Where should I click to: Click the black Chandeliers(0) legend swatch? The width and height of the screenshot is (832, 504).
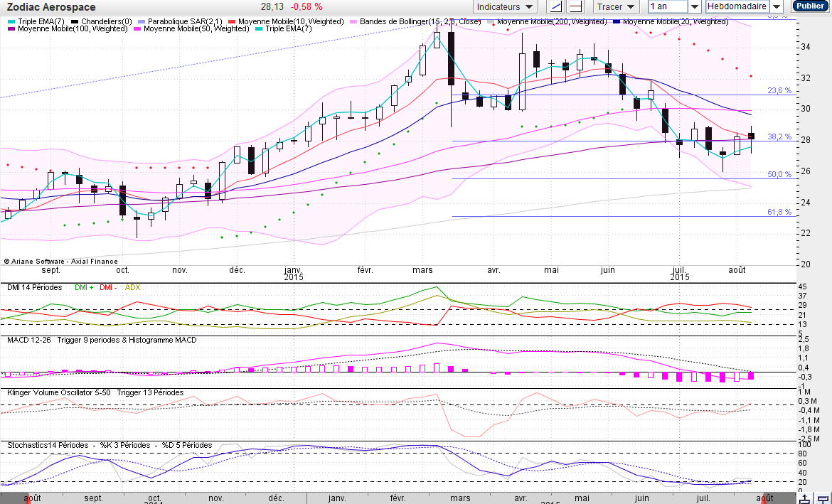click(x=75, y=22)
